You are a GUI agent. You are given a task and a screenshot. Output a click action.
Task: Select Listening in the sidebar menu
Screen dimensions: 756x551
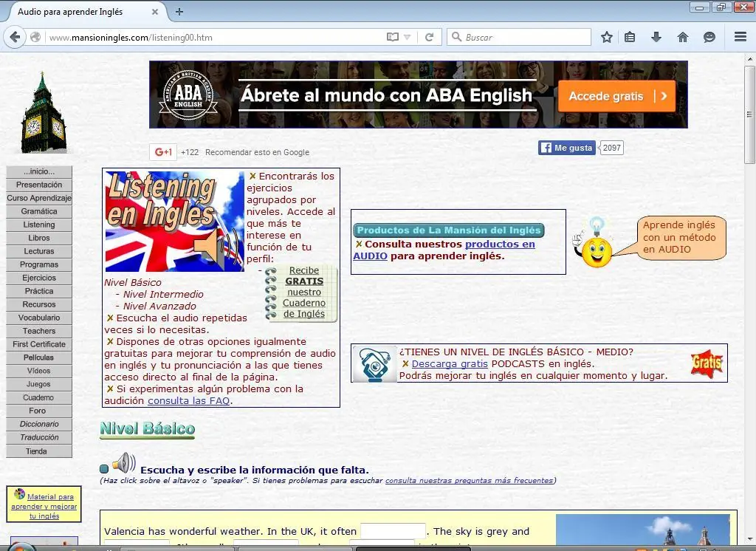pyautogui.click(x=39, y=225)
